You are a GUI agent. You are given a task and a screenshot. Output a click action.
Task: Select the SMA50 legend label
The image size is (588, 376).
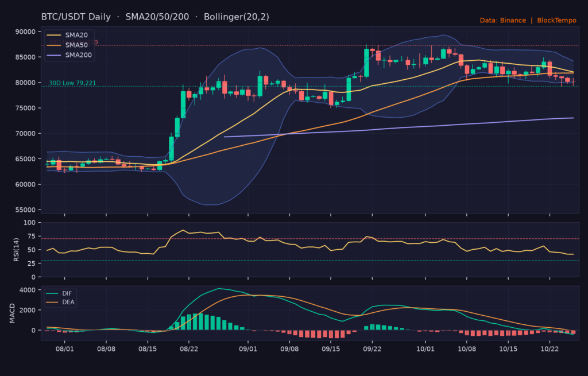(x=76, y=45)
